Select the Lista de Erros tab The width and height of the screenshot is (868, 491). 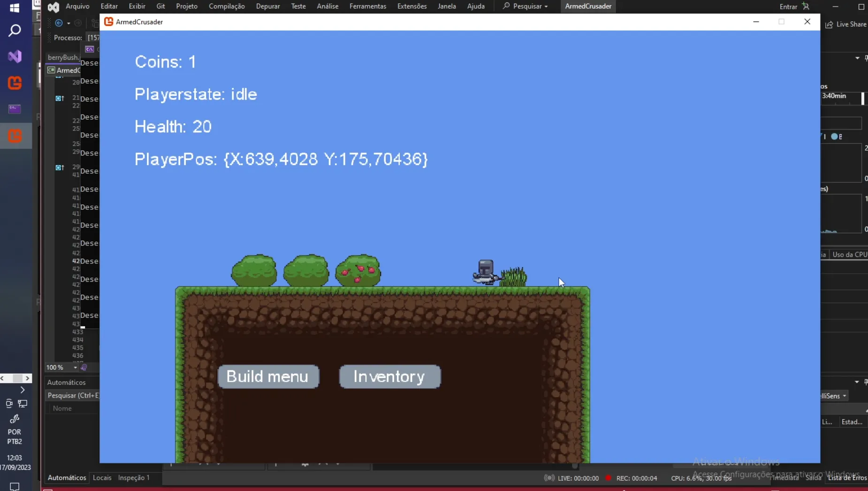(x=847, y=477)
